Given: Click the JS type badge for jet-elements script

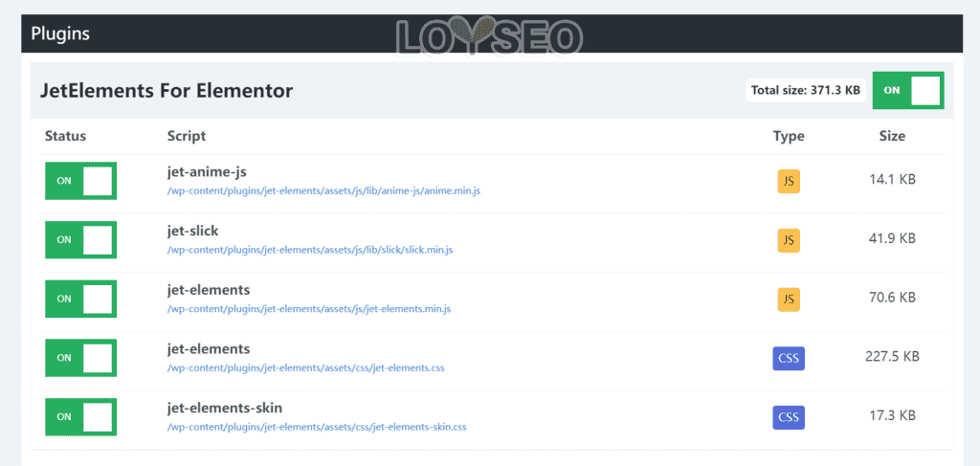Looking at the screenshot, I should click(x=789, y=300).
